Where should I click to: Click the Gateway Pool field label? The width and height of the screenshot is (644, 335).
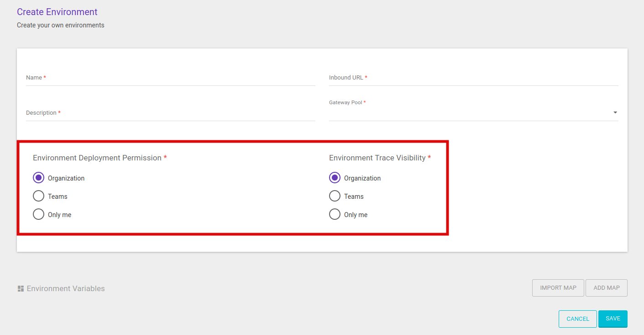(x=345, y=102)
